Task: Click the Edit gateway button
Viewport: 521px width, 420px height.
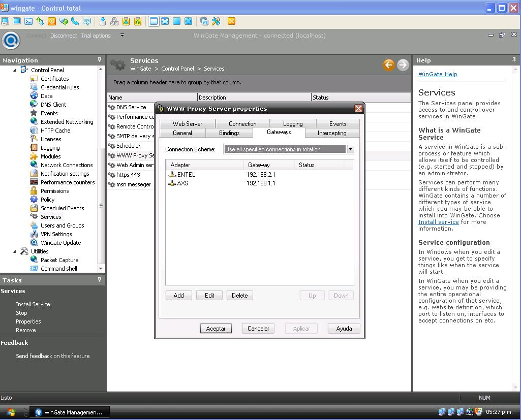Action: [209, 296]
